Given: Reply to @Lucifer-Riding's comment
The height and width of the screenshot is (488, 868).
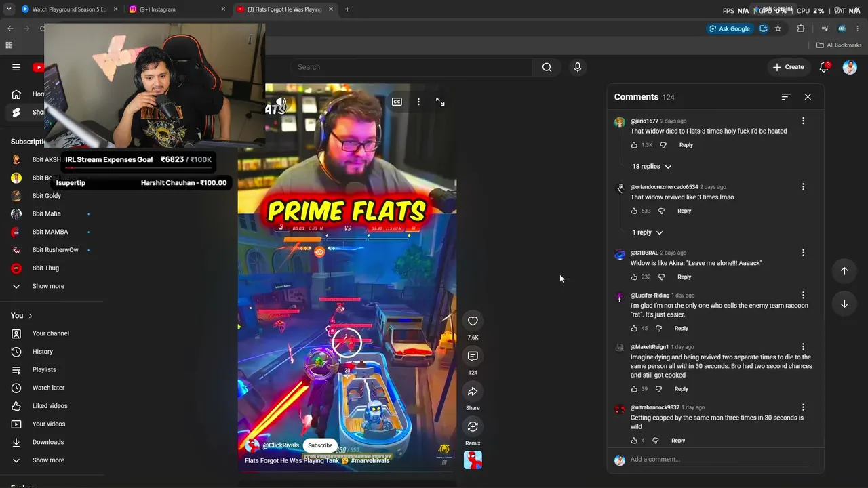Looking at the screenshot, I should pos(682,329).
